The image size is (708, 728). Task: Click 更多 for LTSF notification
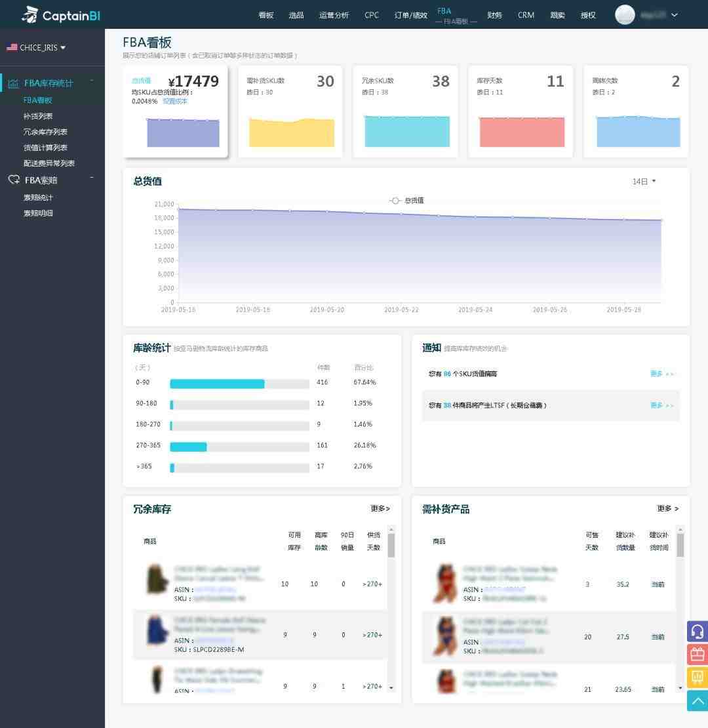(x=661, y=405)
